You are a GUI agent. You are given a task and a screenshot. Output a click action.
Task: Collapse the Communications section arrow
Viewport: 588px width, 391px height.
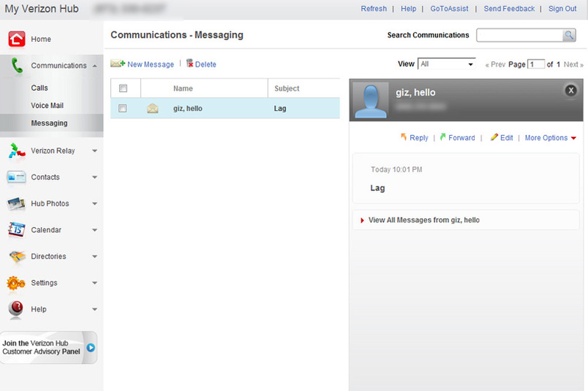coord(95,66)
